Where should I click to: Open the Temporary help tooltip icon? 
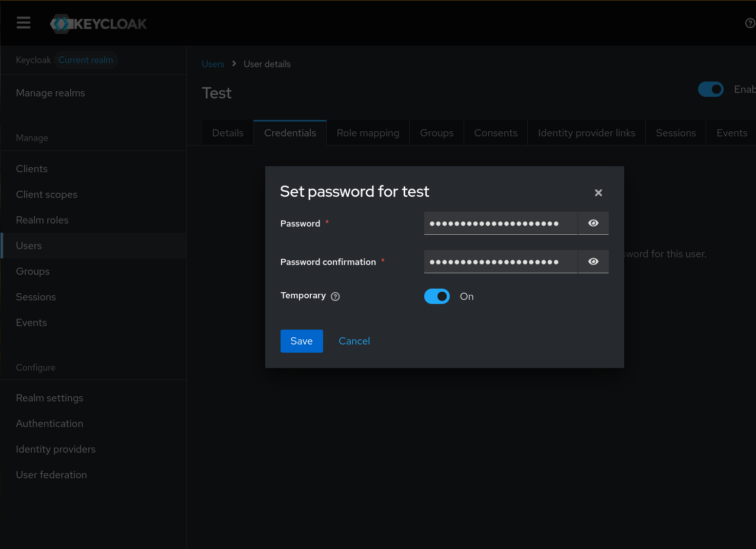pos(335,296)
